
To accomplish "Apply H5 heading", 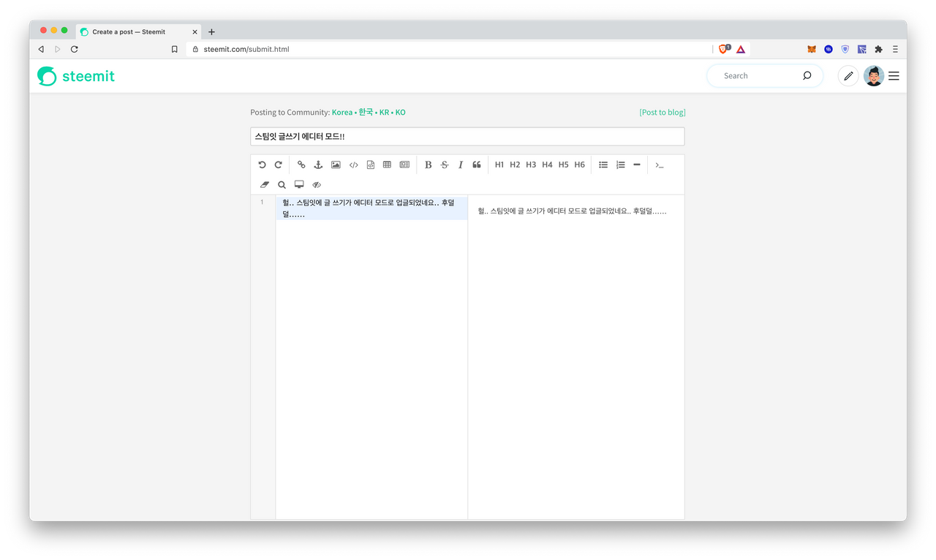I will 563,165.
